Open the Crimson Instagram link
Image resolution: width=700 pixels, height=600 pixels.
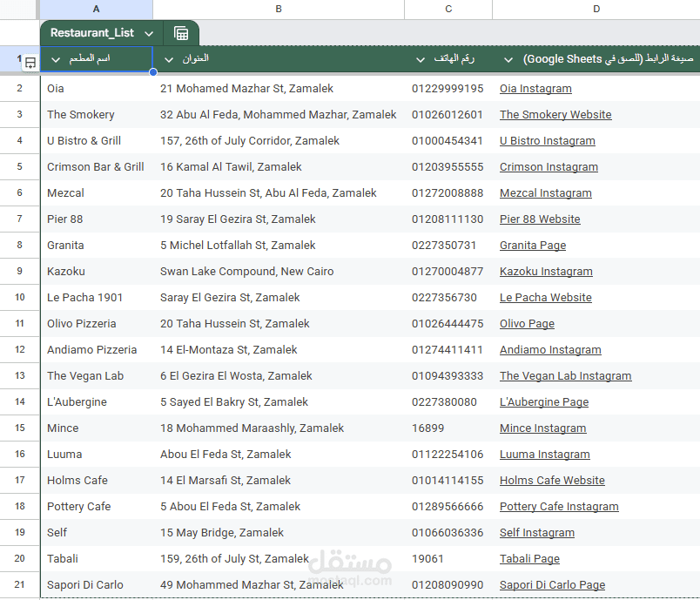(x=549, y=167)
